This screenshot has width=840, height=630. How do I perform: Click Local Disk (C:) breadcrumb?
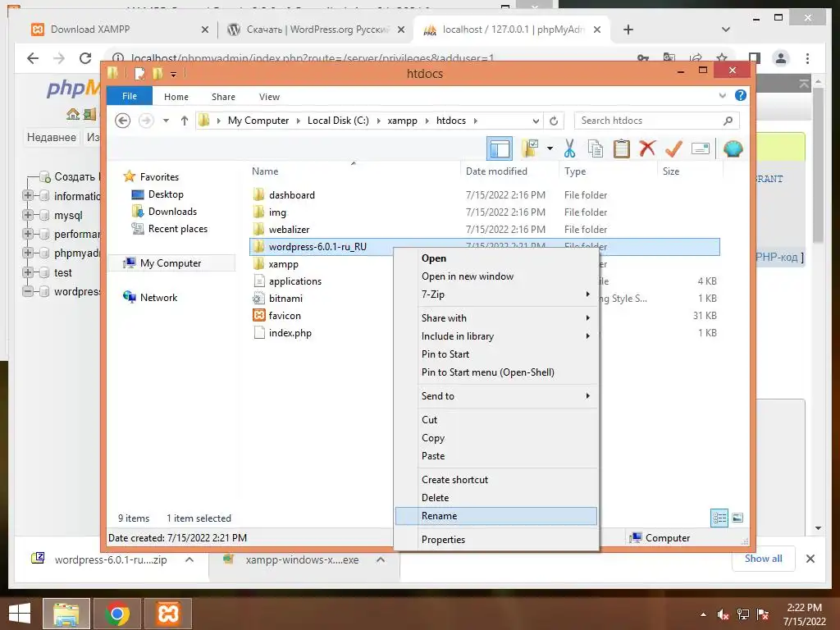338,121
